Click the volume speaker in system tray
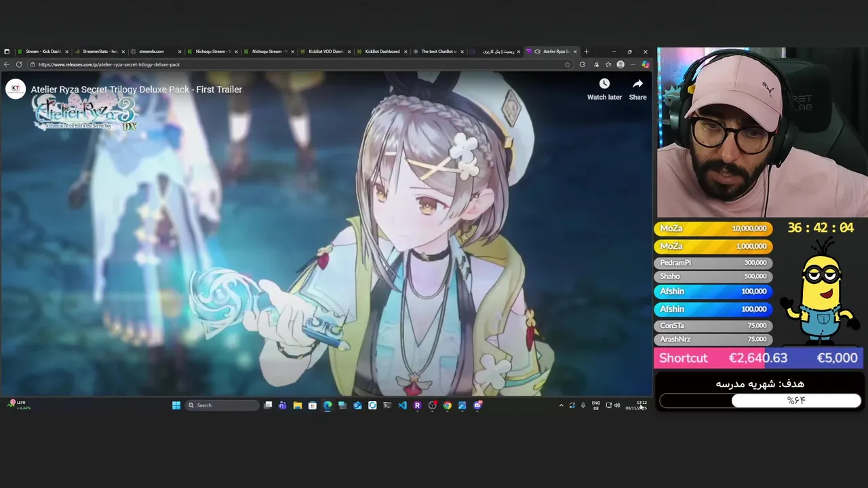Image resolution: width=868 pixels, height=488 pixels. (617, 405)
